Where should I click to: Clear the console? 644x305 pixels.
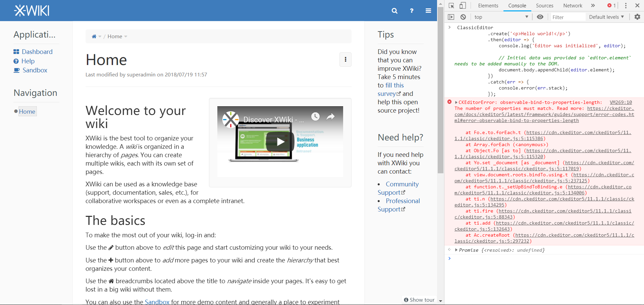click(x=463, y=17)
